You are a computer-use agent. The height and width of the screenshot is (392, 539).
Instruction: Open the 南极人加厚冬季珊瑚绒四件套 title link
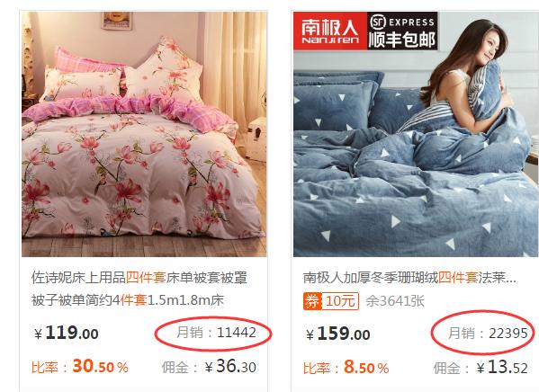[x=409, y=278]
